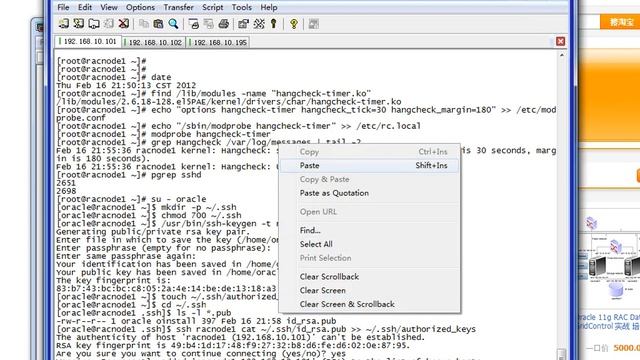The image size is (640, 360).
Task: Switch to the 192.168.10.101 tab
Action: pyautogui.click(x=88, y=42)
